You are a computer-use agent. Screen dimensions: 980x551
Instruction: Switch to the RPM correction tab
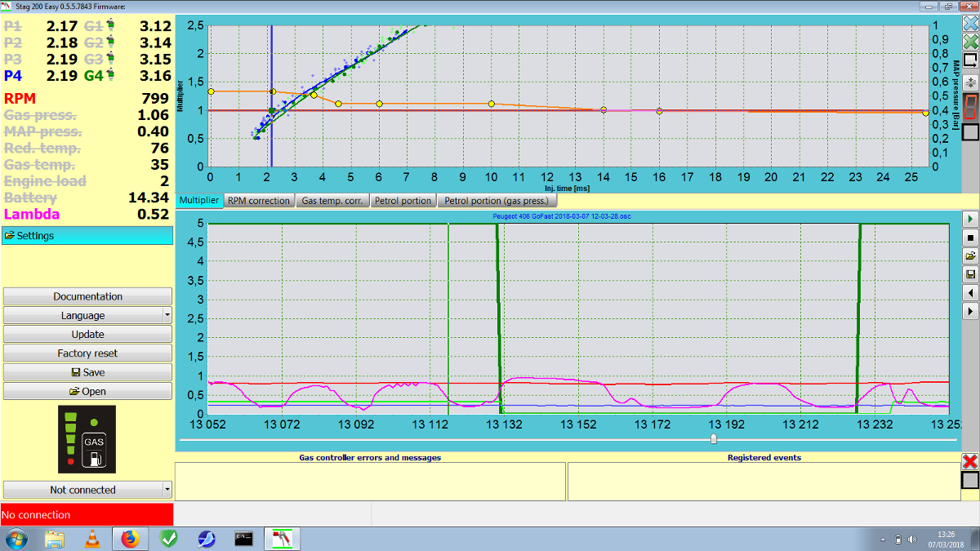(x=258, y=200)
